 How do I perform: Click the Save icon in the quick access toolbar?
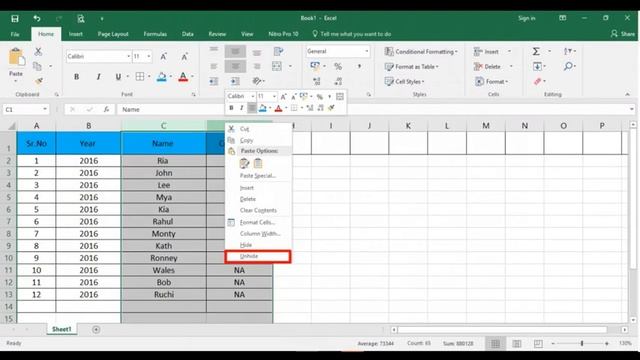[15, 18]
